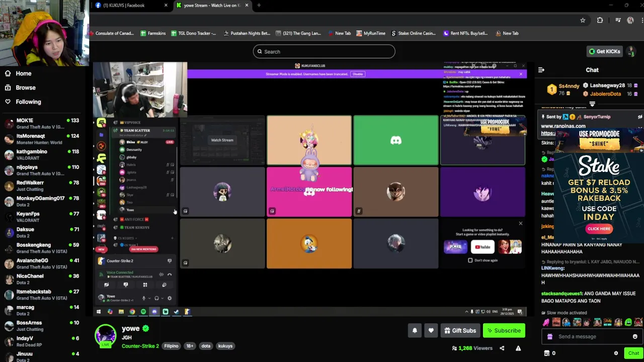Click Watch Stream in the Discord call
Screen dimensions: 644x362
coord(222,140)
